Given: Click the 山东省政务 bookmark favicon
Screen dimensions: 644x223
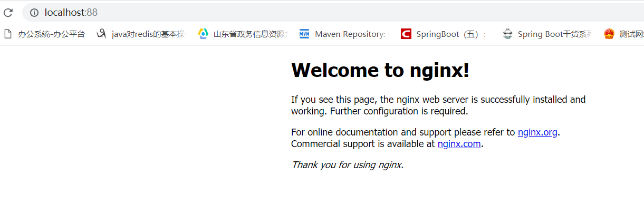Looking at the screenshot, I should 203,34.
